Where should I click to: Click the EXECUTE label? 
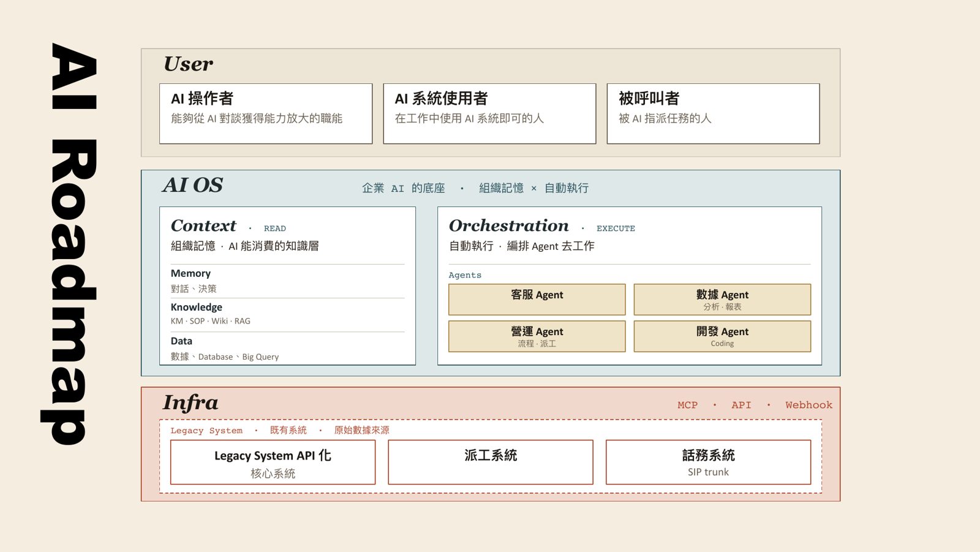point(616,229)
